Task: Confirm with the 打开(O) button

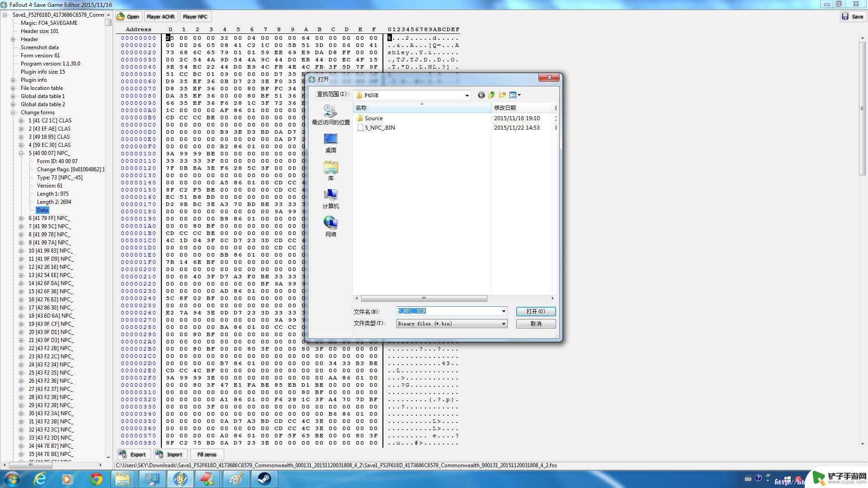Action: tap(536, 311)
